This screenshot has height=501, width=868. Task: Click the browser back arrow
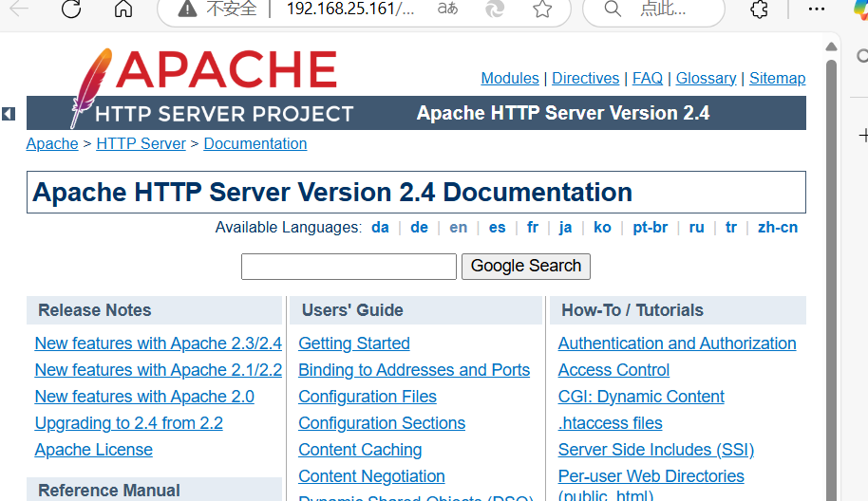tap(19, 8)
